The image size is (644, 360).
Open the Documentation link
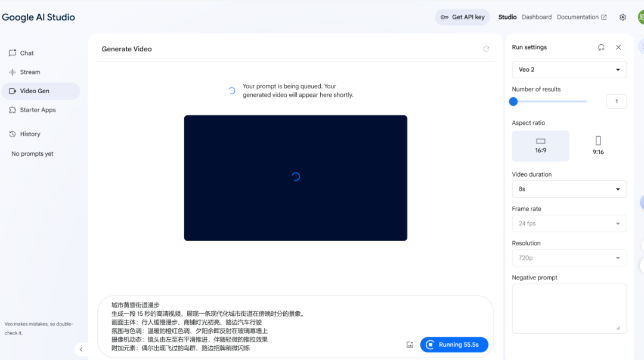[x=581, y=17]
